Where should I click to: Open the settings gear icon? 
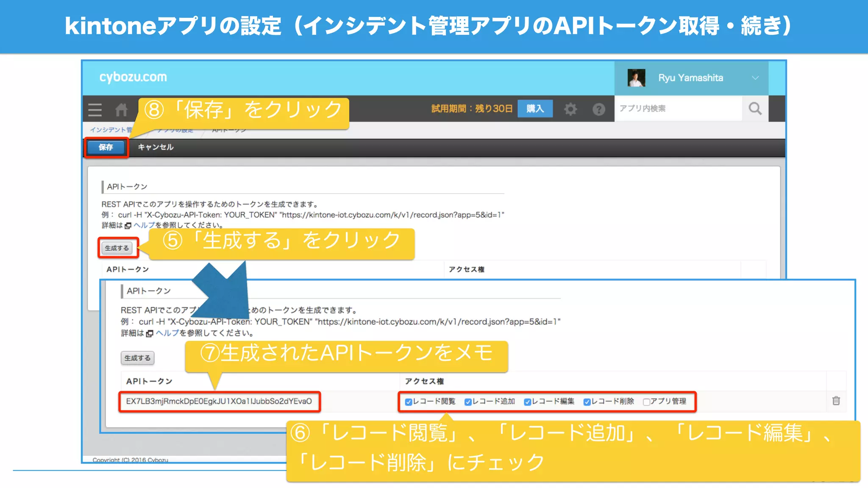point(570,109)
